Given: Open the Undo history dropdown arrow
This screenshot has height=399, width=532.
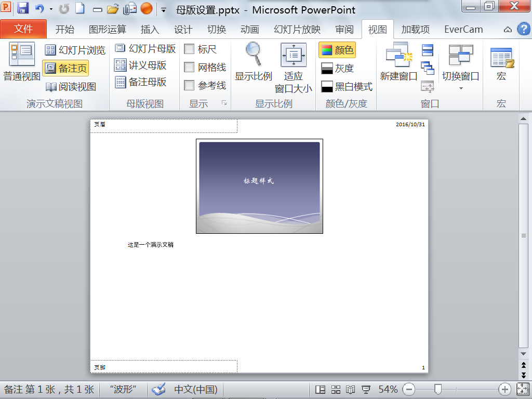Looking at the screenshot, I should [x=51, y=9].
